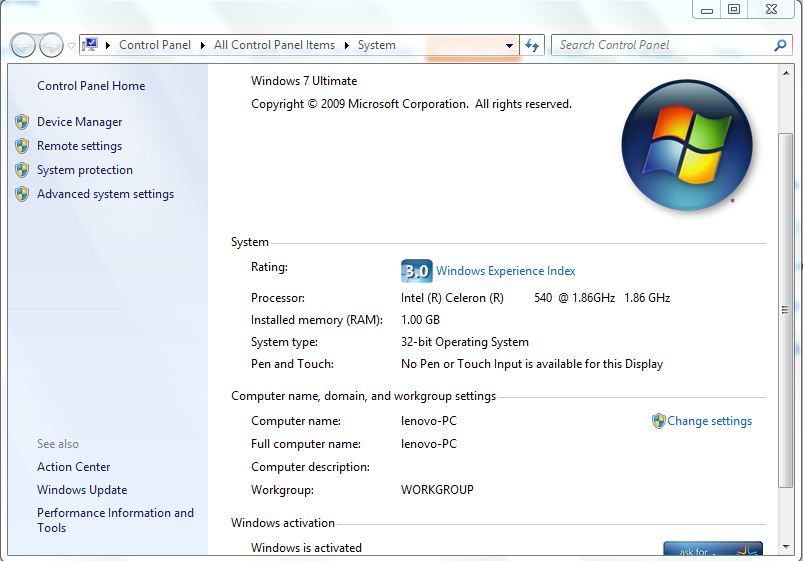Image resolution: width=803 pixels, height=561 pixels.
Task: Open the recent pages dropdown arrow
Action: pyautogui.click(x=72, y=46)
